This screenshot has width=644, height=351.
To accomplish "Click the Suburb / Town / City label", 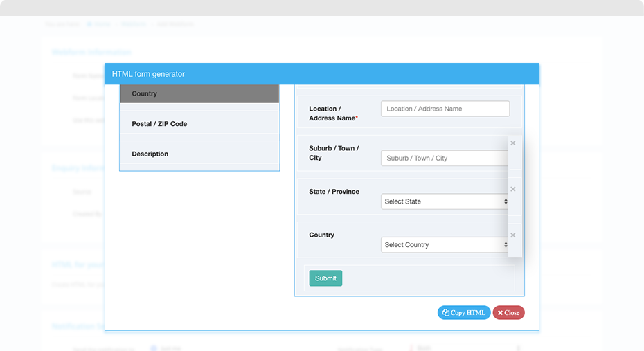I will point(334,153).
